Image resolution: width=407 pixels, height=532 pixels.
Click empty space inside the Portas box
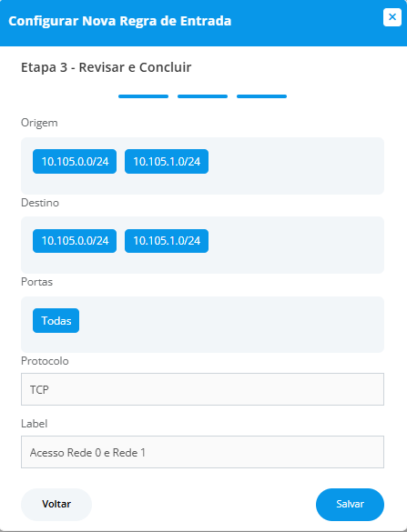[231, 325]
